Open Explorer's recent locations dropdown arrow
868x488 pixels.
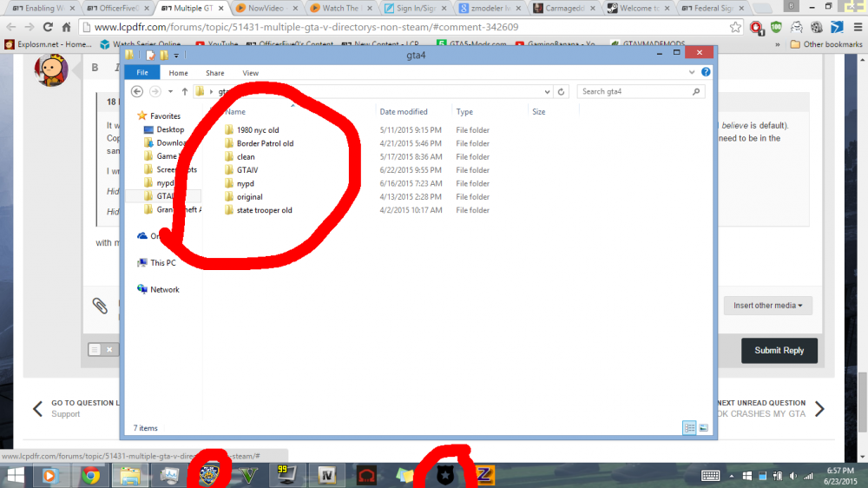click(x=170, y=91)
